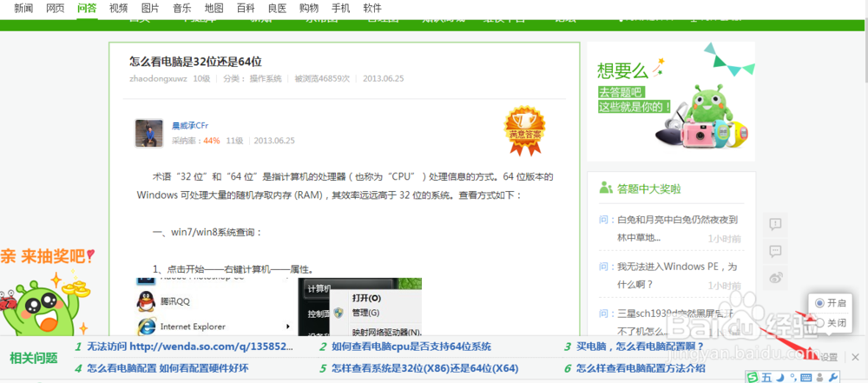Close the related questions bar

click(x=855, y=357)
